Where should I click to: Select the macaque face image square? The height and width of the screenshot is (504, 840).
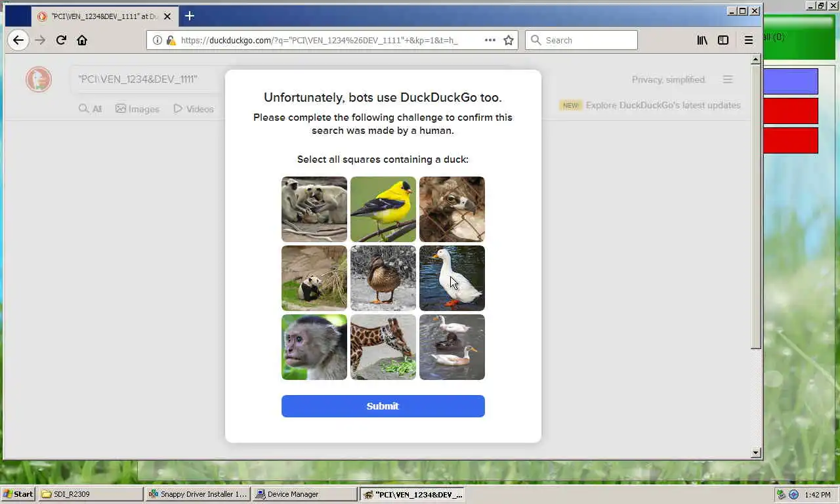tap(314, 347)
